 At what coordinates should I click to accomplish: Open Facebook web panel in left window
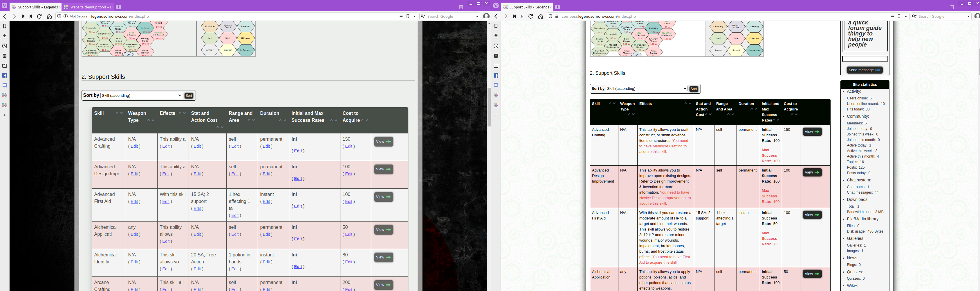click(x=5, y=75)
